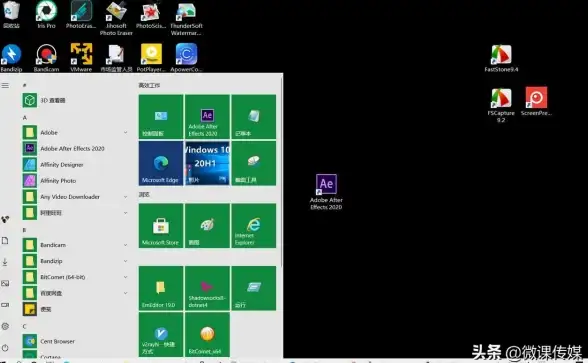Launch the Shadowsocks dotnet4 tile
The height and width of the screenshot is (363, 588).
tap(207, 288)
